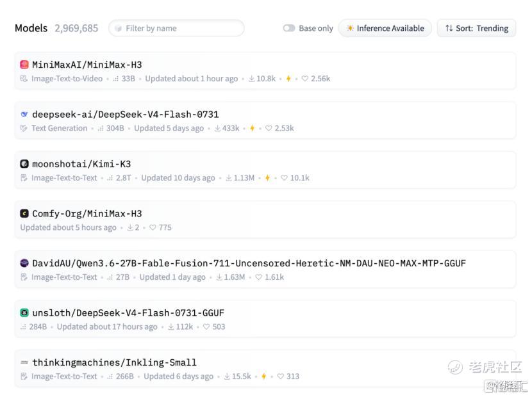Click the "304B" parameter count

(115, 128)
